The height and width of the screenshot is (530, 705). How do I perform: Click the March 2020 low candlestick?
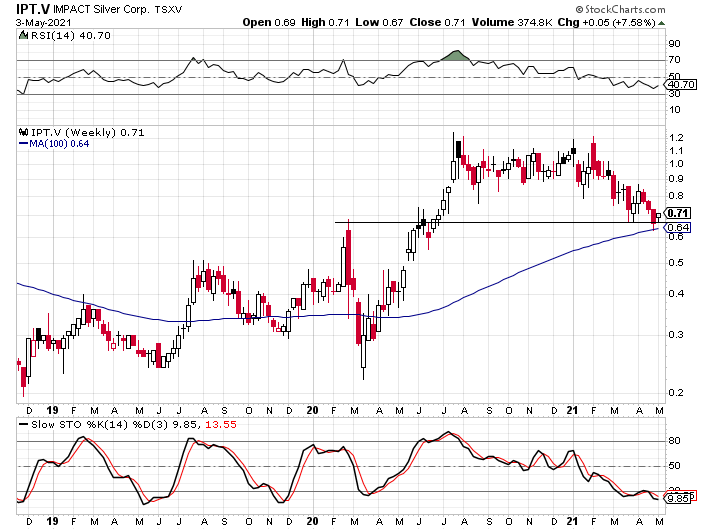tap(363, 343)
